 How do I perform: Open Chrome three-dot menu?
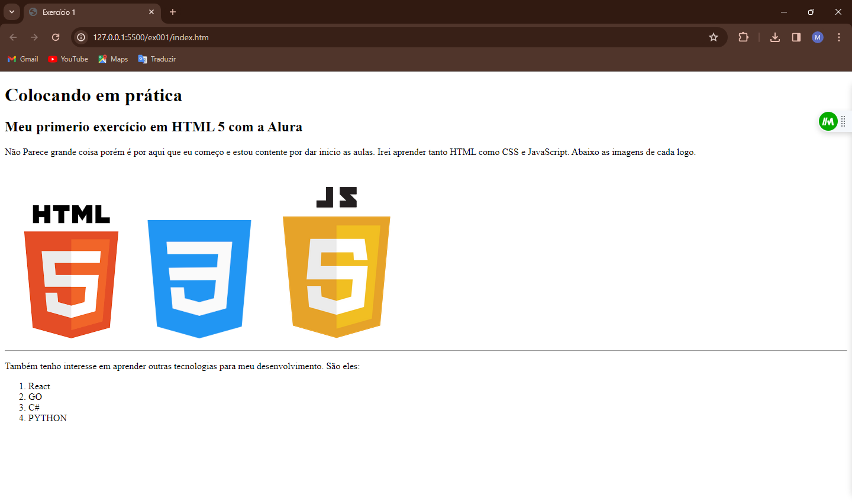point(839,37)
